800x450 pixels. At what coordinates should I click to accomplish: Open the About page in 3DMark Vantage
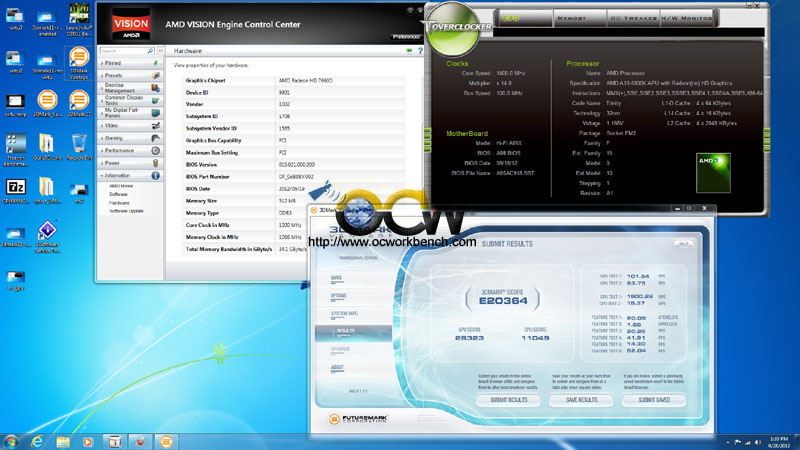(337, 368)
